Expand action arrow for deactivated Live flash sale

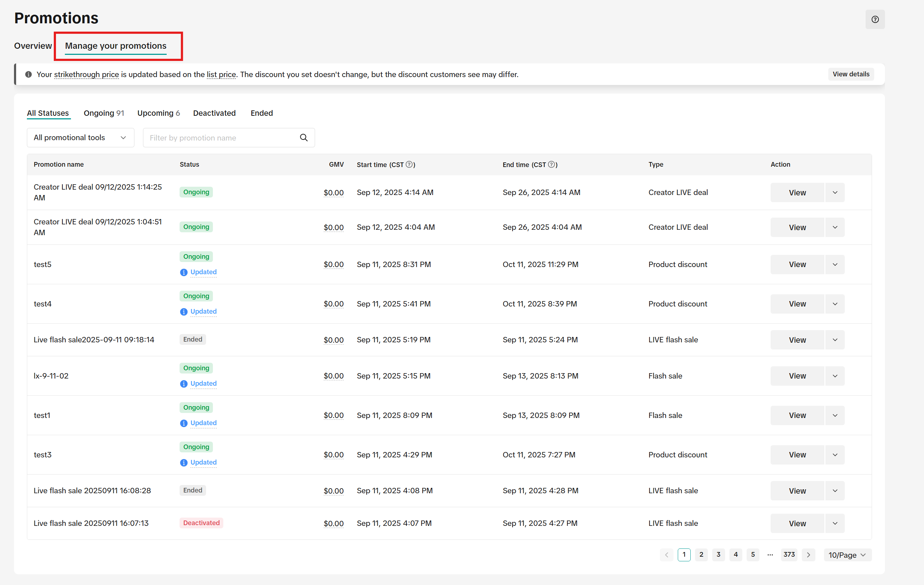click(835, 523)
